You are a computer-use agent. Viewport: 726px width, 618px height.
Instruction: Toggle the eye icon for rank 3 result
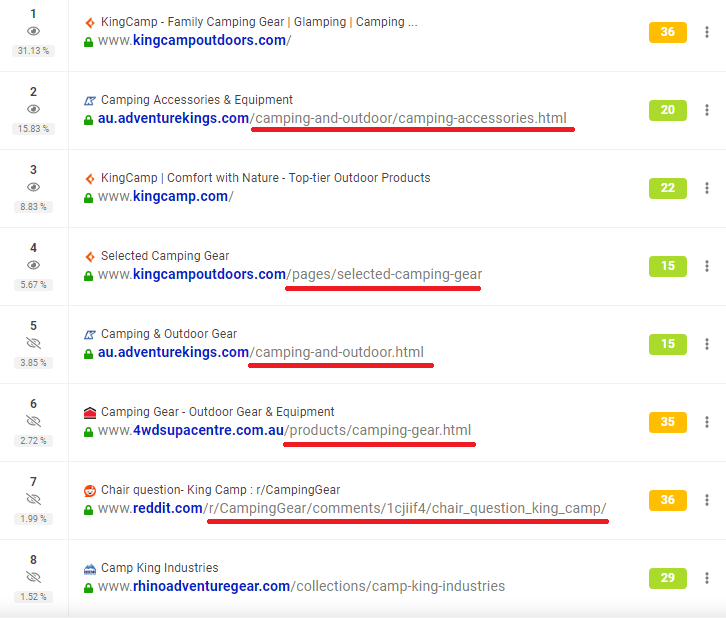pos(33,187)
